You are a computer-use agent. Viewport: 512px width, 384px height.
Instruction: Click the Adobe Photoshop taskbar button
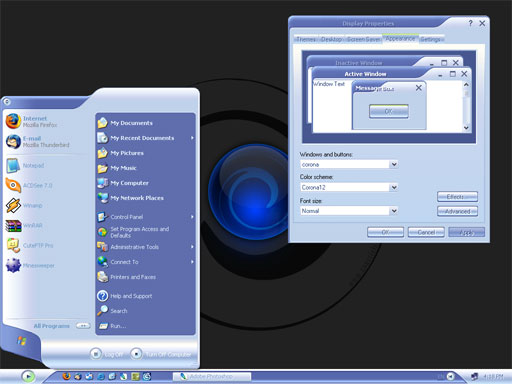[212, 377]
